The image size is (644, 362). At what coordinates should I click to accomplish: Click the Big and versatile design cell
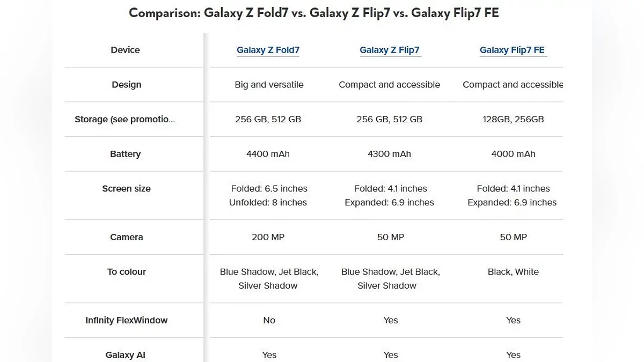[269, 85]
